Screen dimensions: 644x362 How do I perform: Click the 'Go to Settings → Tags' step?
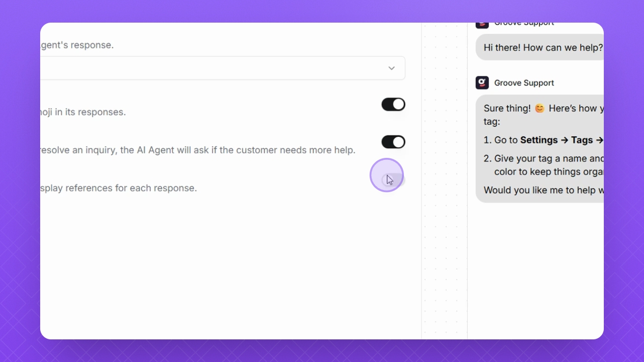point(544,140)
